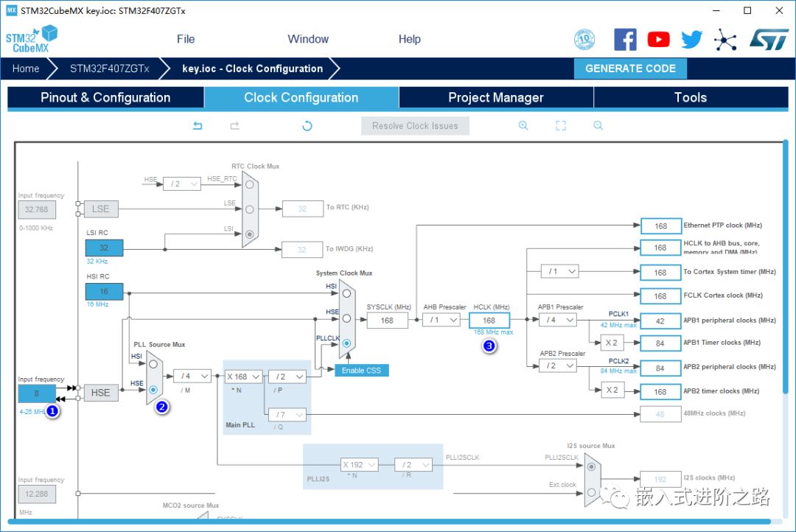Screen dimensions: 796x532
Task: Click the fit-to-screen zoom icon
Action: [561, 125]
